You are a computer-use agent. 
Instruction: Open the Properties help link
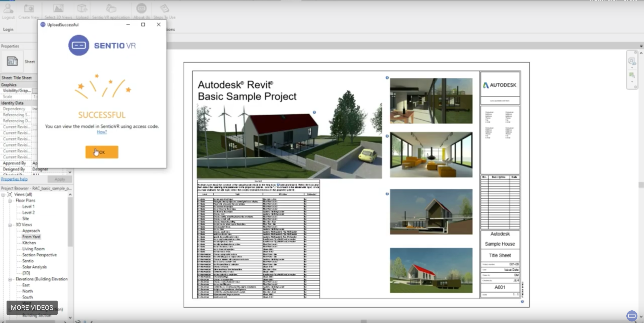point(14,179)
